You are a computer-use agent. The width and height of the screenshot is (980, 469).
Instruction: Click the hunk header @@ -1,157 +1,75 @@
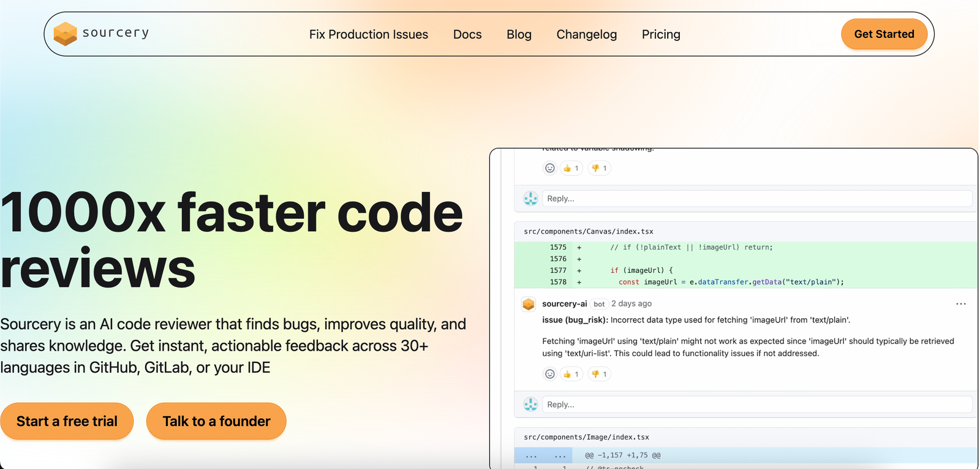pos(622,456)
